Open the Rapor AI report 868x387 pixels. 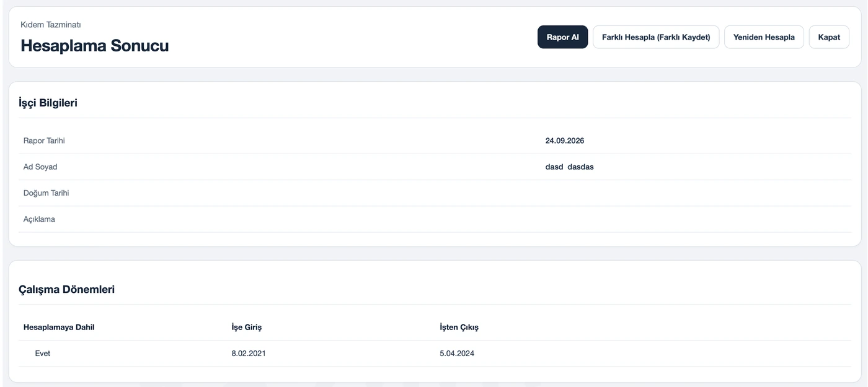[x=562, y=37]
